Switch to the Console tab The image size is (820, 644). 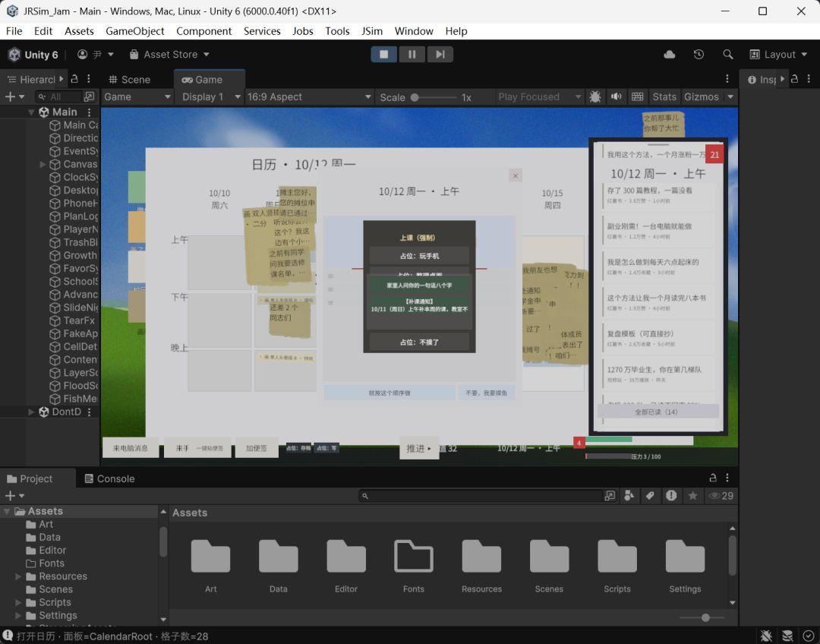(x=110, y=478)
